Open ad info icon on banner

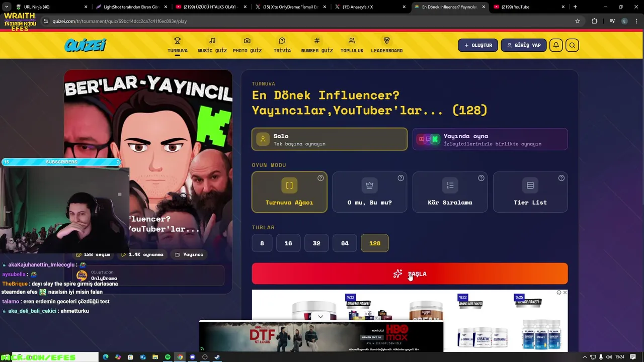click(x=559, y=293)
